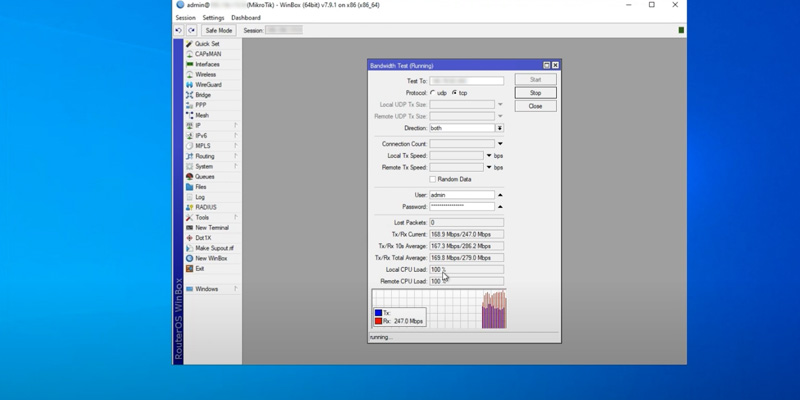Viewport: 800px width, 400px height.
Task: Expand the Local Tx Speed arrow
Action: tap(489, 156)
